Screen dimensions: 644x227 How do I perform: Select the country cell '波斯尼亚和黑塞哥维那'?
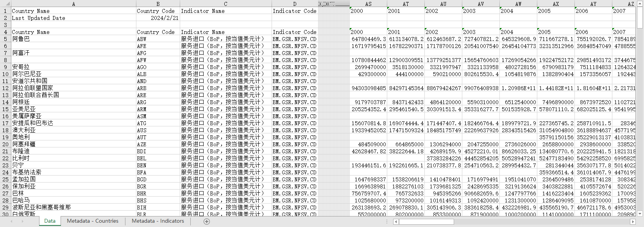click(x=73, y=207)
